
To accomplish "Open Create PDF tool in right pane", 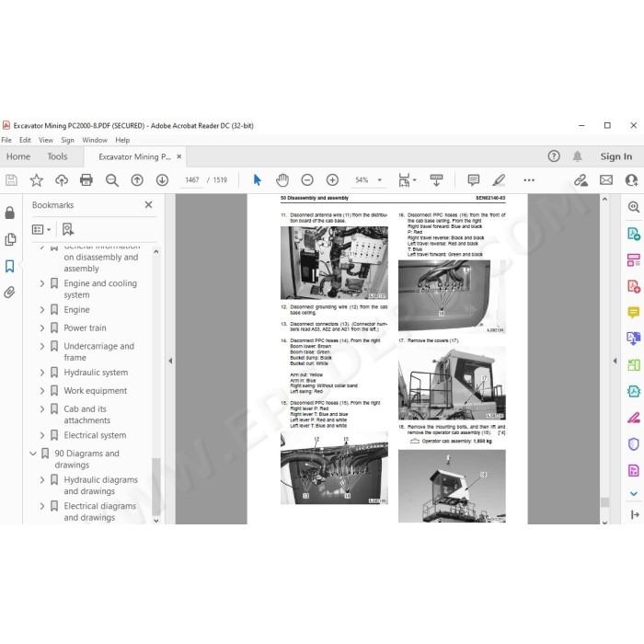I will coord(634,286).
